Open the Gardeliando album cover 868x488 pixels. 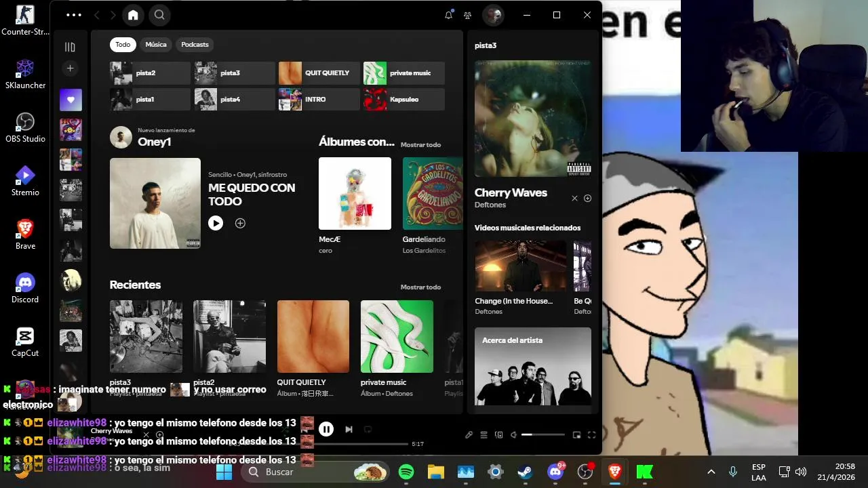click(433, 194)
